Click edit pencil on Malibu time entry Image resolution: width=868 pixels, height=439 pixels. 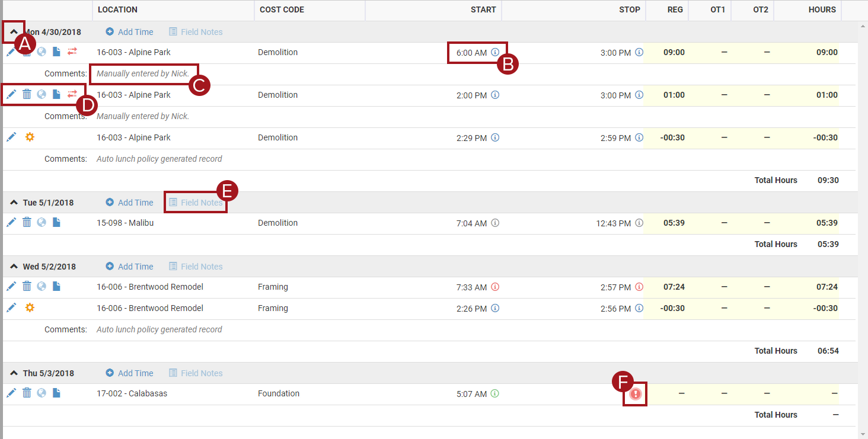click(x=11, y=223)
